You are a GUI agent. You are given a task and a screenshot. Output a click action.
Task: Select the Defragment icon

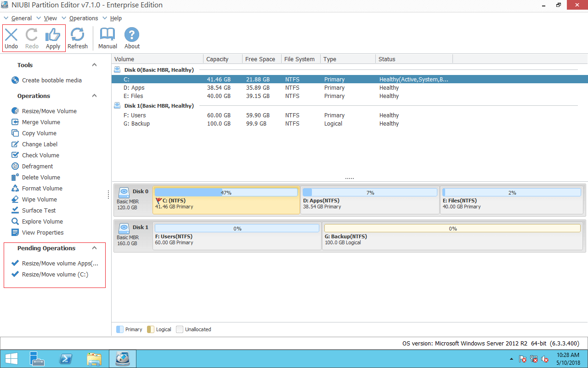pyautogui.click(x=15, y=166)
